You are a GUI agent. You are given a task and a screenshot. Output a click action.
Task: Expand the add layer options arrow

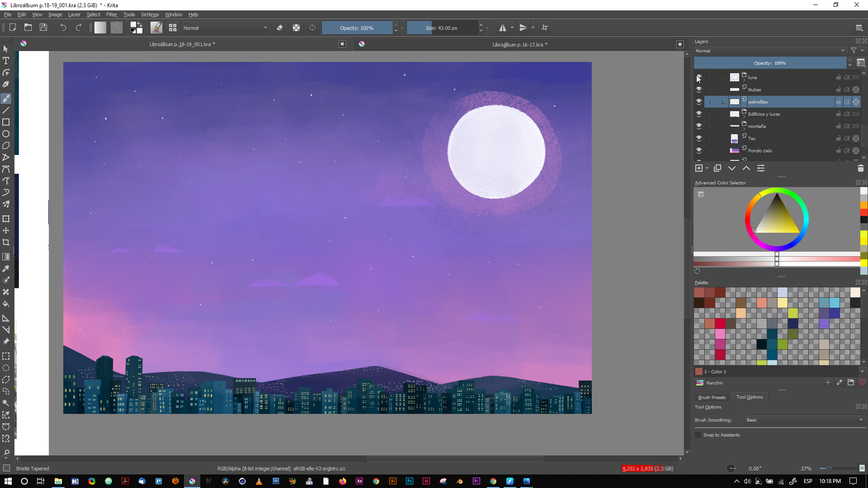click(x=707, y=168)
